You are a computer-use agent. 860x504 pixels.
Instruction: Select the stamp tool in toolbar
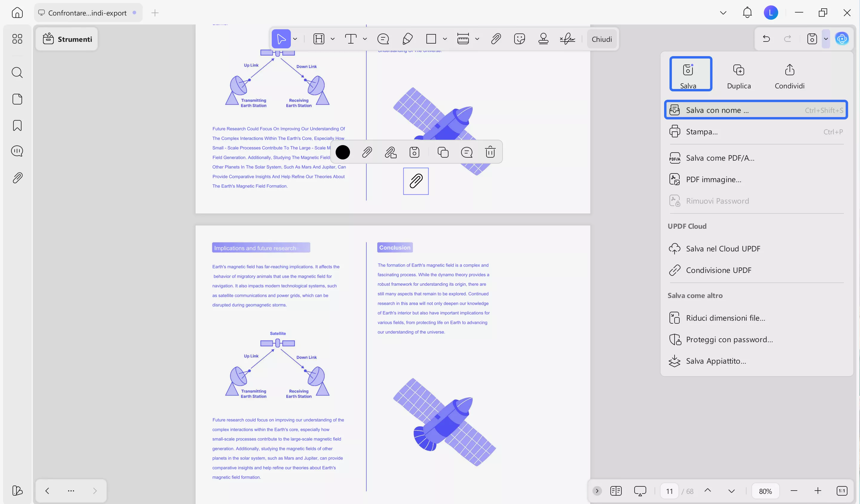543,39
